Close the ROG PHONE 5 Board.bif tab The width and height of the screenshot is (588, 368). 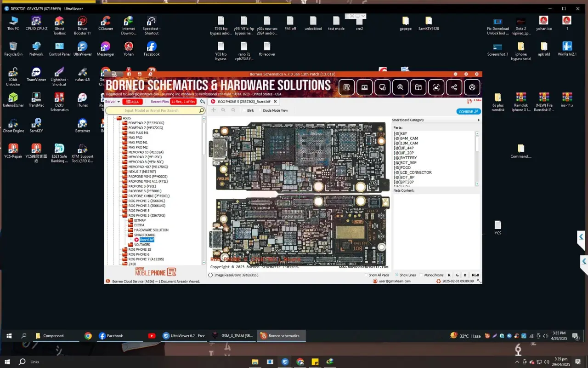(x=275, y=102)
